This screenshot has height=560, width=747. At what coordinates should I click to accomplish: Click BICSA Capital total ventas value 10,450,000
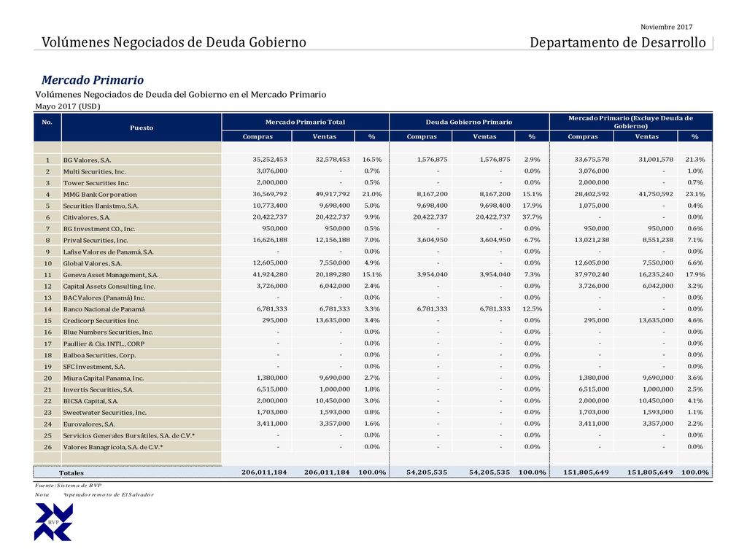point(333,400)
